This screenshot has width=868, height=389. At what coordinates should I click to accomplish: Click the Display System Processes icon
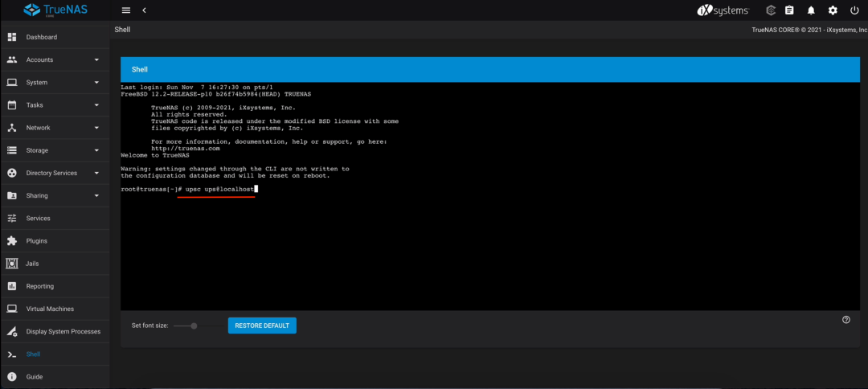11,331
